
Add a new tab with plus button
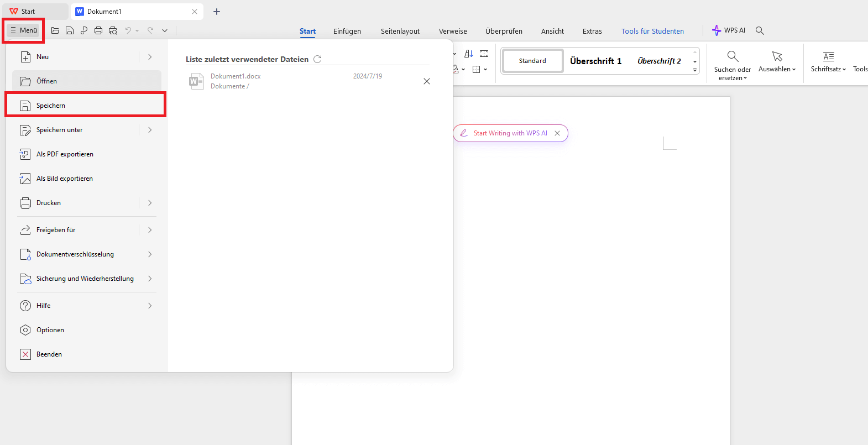(217, 12)
